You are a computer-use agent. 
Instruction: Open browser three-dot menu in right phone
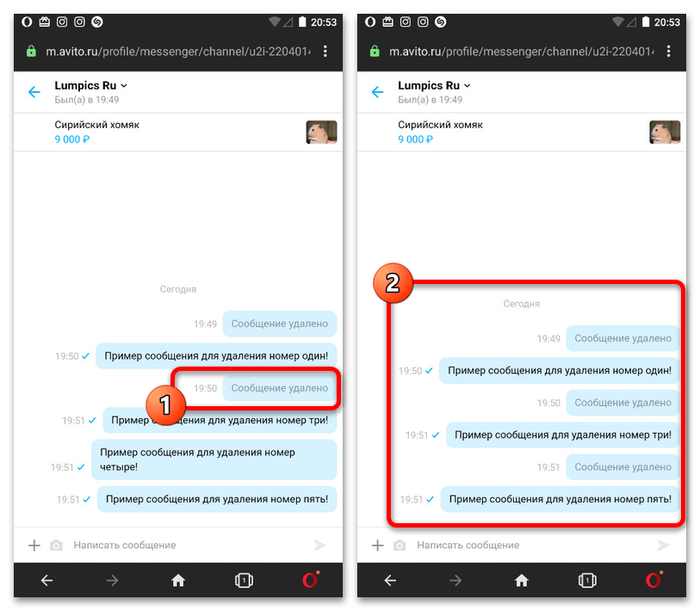coord(668,52)
